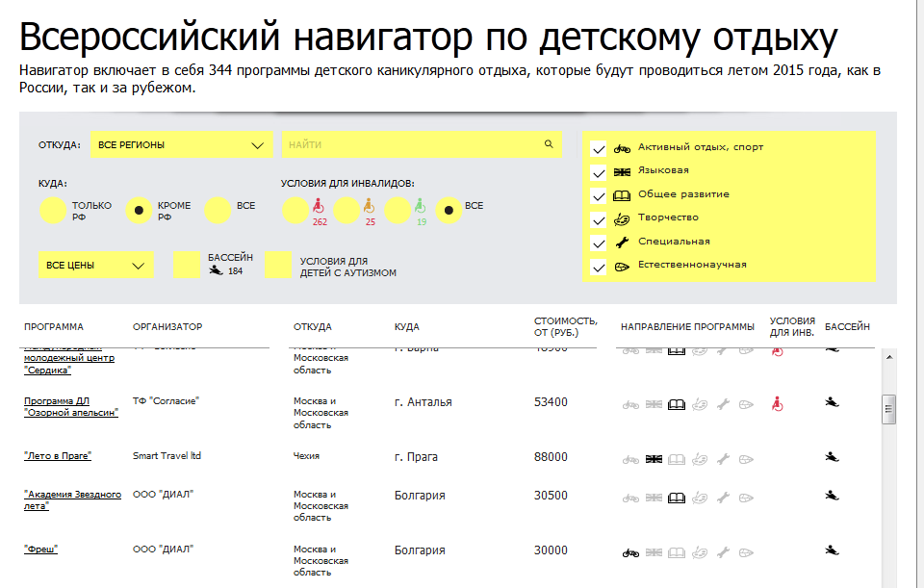Select the orange disability 25 radio option
Viewport: 924px width, 588px height.
click(346, 211)
